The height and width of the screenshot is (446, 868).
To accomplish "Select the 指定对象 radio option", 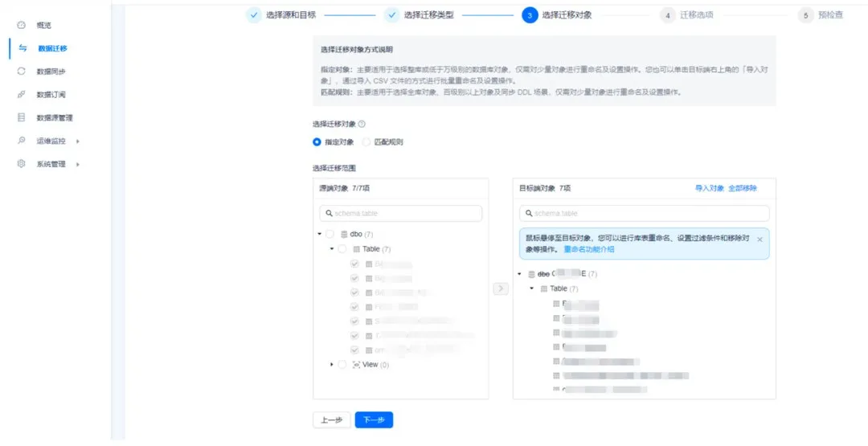I will 317,142.
